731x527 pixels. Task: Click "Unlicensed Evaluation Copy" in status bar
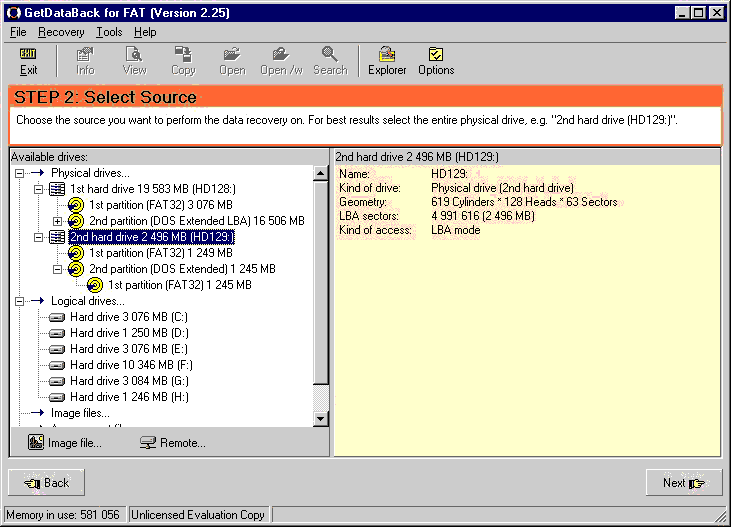pos(198,514)
